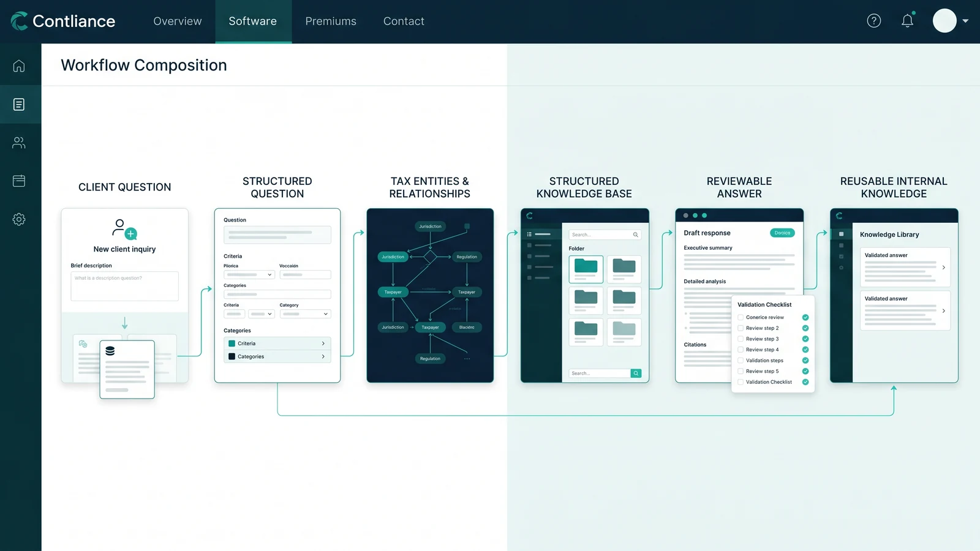Image resolution: width=980 pixels, height=551 pixels.
Task: Open the Premiums tab
Action: point(331,21)
